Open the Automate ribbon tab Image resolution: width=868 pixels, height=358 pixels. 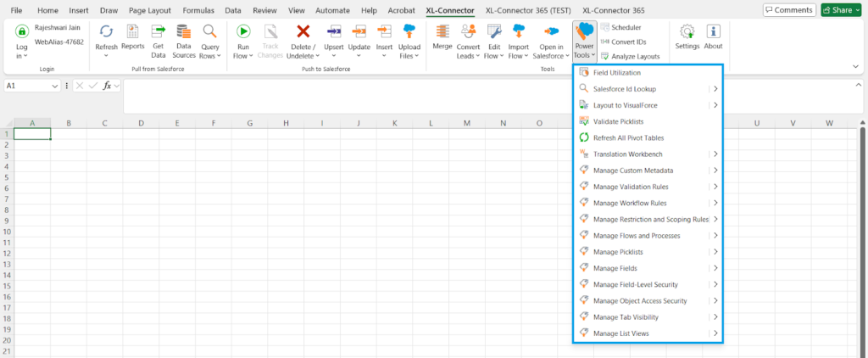(x=332, y=10)
